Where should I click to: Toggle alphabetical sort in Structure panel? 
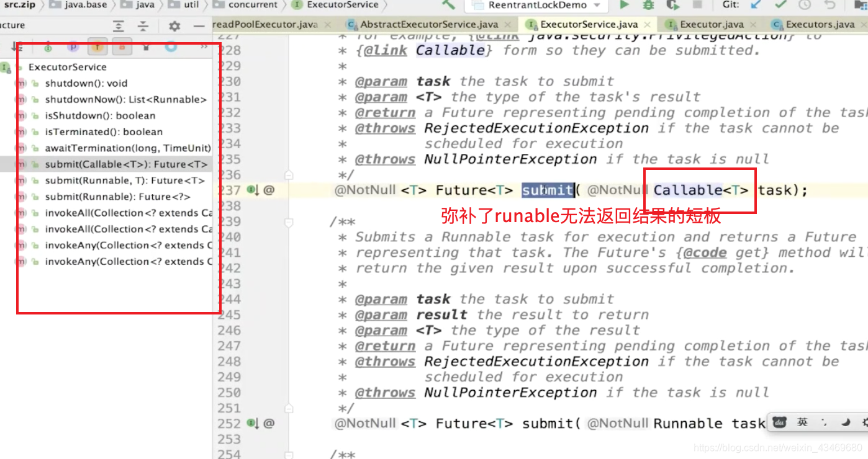(x=17, y=47)
